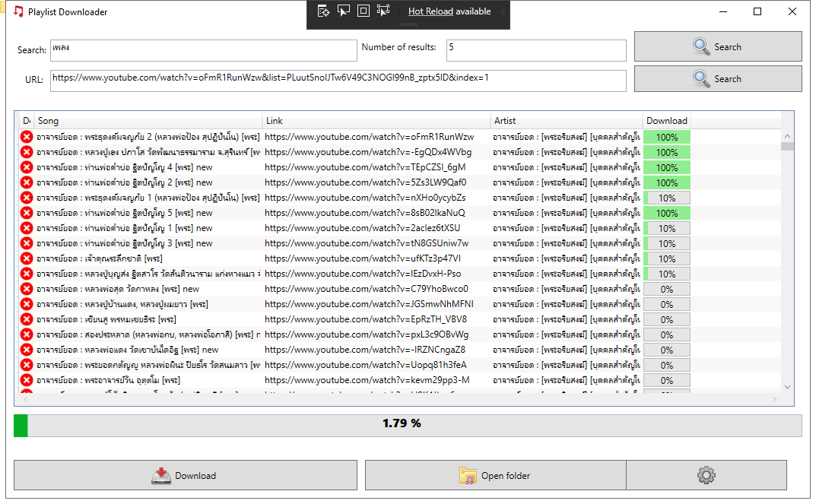Collapse the debug toolbar chevron
816x504 pixels.
click(503, 11)
